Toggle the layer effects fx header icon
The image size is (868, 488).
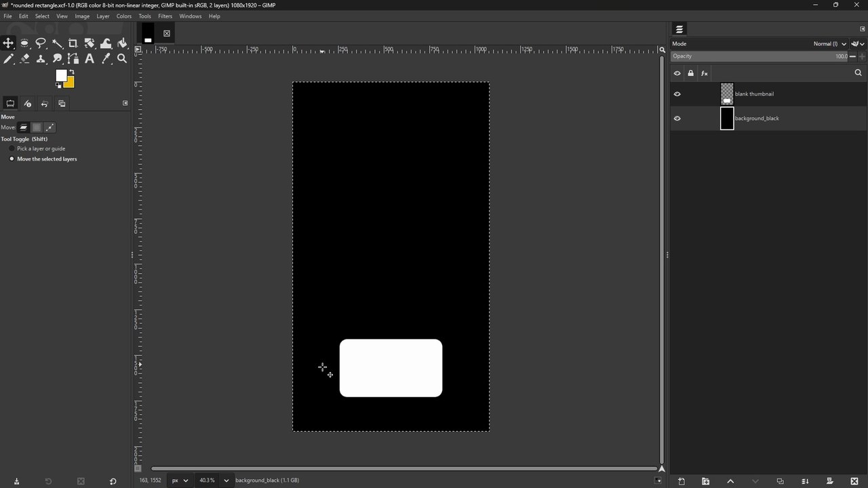tap(705, 73)
